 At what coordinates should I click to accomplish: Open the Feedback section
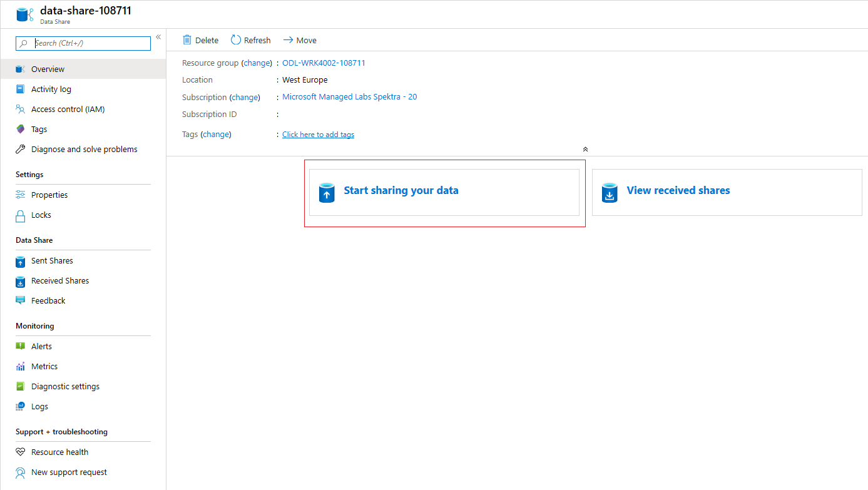point(48,300)
